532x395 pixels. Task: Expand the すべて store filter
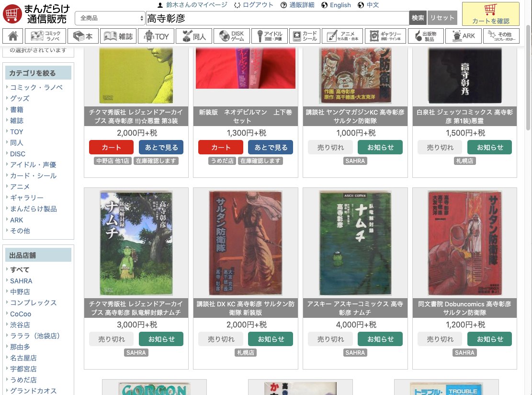21,269
